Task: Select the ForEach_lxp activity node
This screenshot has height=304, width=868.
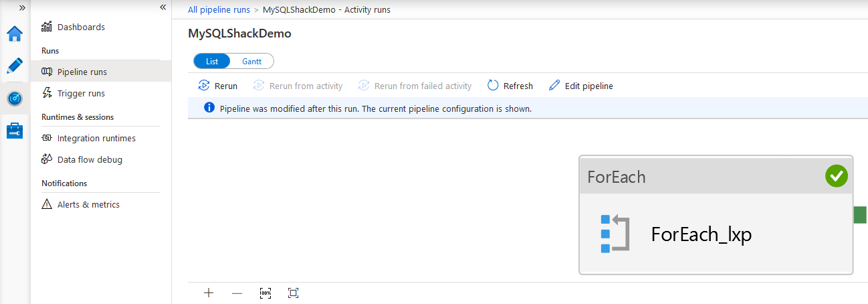Action: tap(701, 234)
